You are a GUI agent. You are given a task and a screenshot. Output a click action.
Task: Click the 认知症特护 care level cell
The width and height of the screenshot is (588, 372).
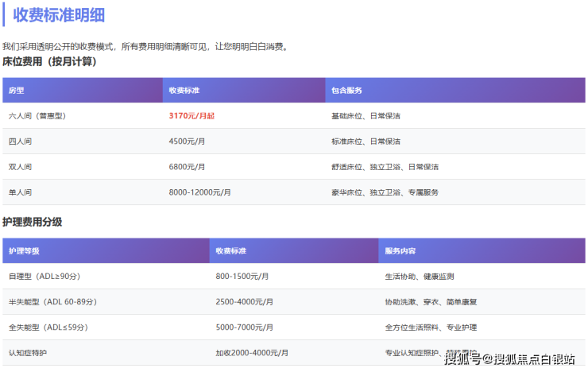[x=29, y=352]
